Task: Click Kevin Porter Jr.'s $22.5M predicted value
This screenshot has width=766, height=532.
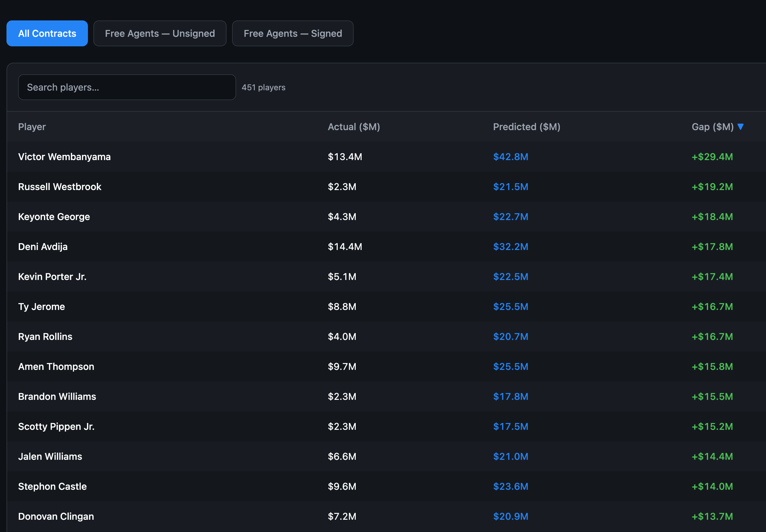Action: [x=510, y=277]
